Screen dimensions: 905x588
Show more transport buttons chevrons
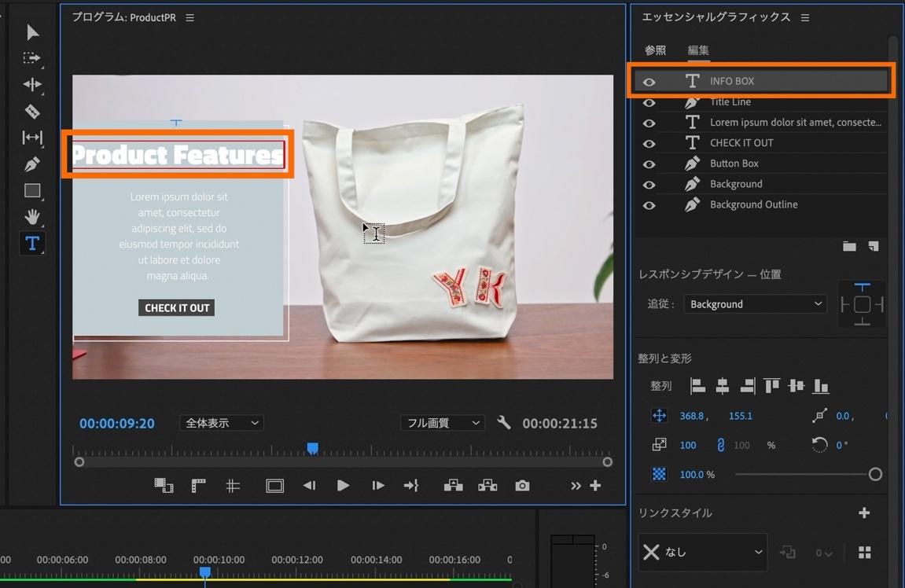click(576, 486)
